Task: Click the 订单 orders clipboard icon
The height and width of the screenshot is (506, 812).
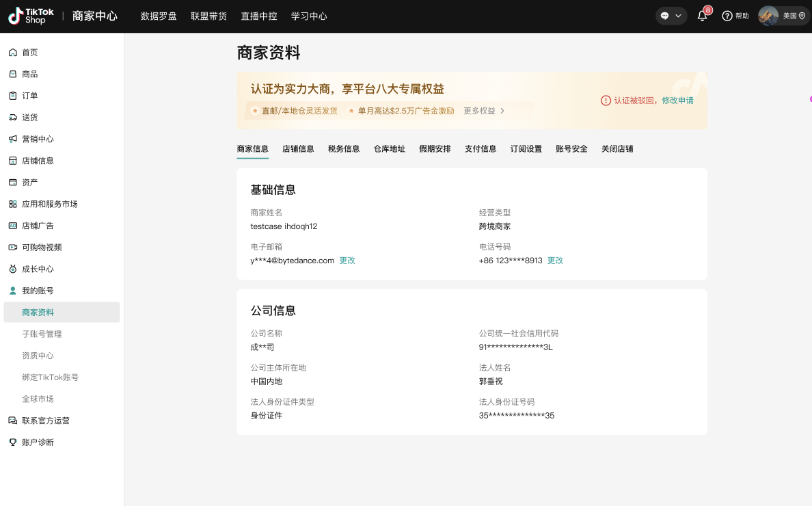Action: coord(13,96)
